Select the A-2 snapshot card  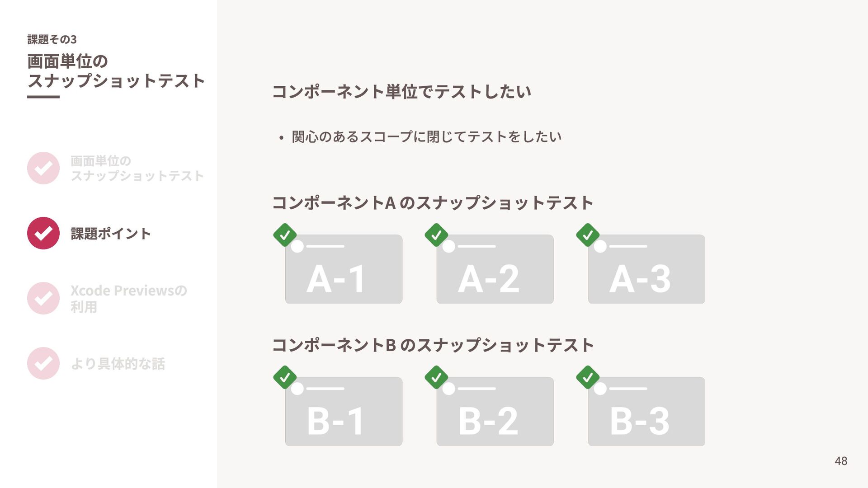click(x=495, y=269)
